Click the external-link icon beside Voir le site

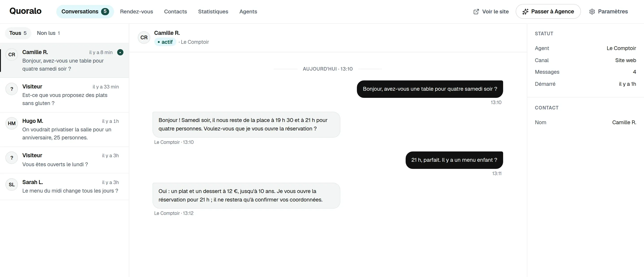pos(476,11)
